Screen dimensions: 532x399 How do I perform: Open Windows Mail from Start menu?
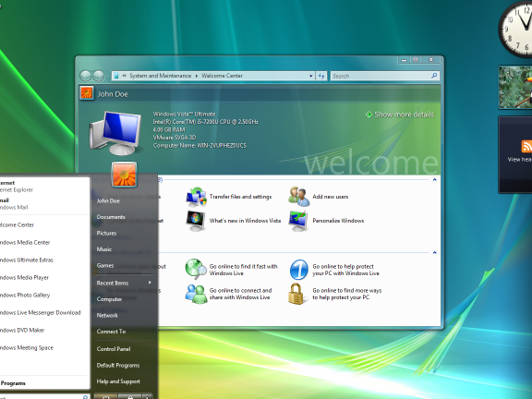(x=14, y=204)
